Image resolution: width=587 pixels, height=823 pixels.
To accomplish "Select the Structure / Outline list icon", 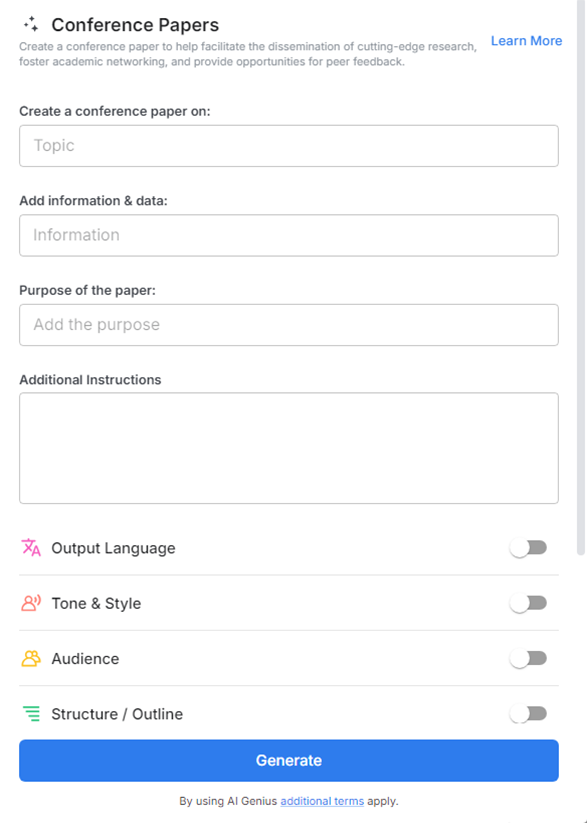I will 30,714.
